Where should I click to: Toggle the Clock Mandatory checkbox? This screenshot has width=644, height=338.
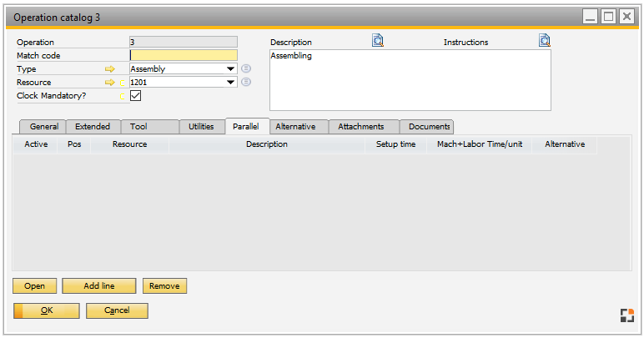136,96
